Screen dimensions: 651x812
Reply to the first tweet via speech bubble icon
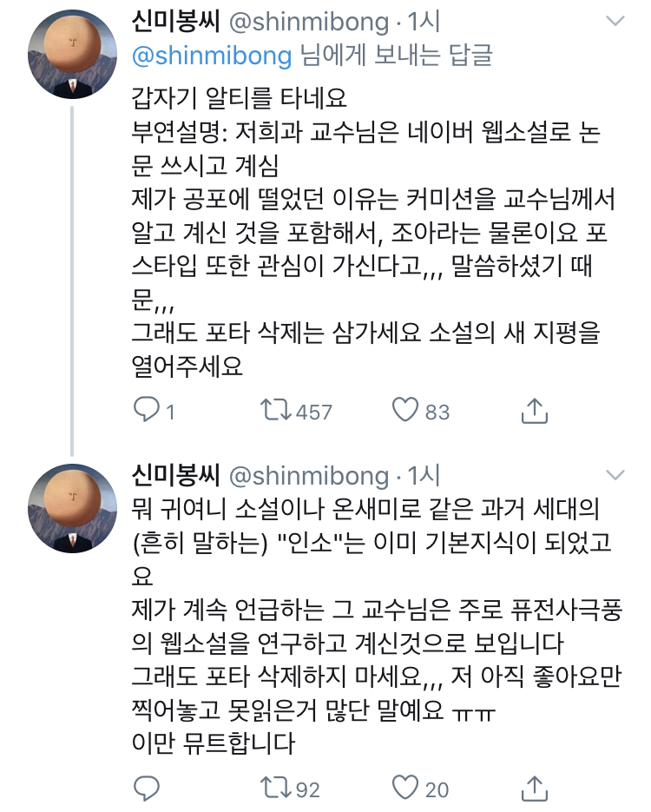point(145,409)
